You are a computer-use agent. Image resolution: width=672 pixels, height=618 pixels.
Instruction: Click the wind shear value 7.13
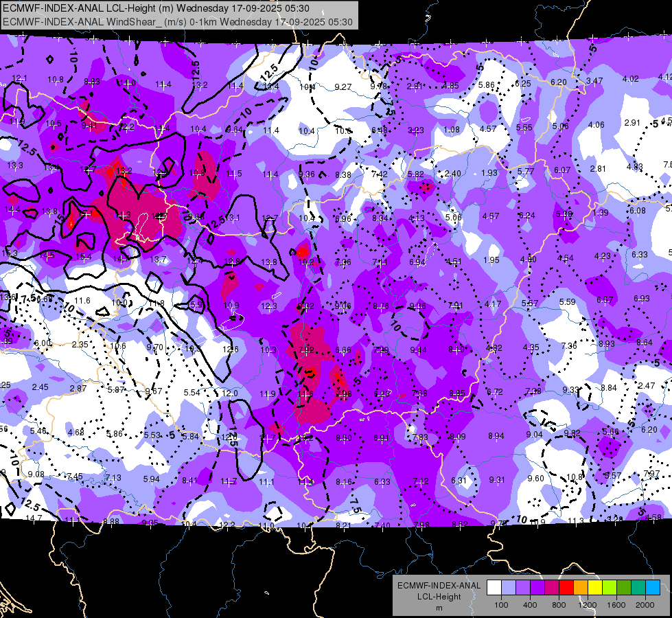click(x=113, y=477)
